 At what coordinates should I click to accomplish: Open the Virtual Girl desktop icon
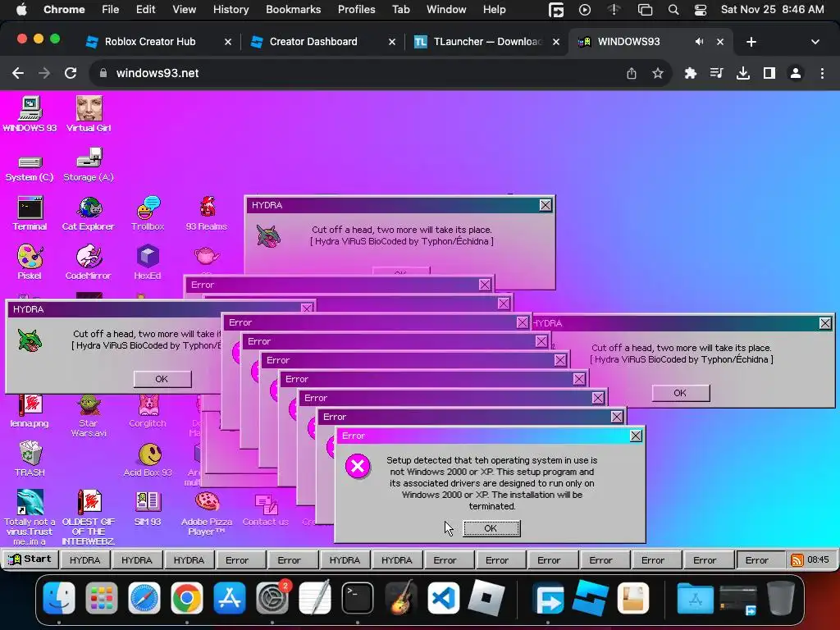[89, 113]
